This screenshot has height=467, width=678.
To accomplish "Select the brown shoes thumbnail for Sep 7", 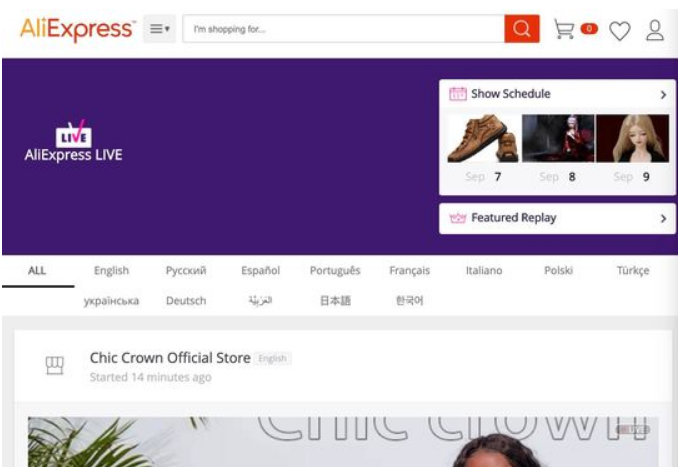I will click(483, 138).
